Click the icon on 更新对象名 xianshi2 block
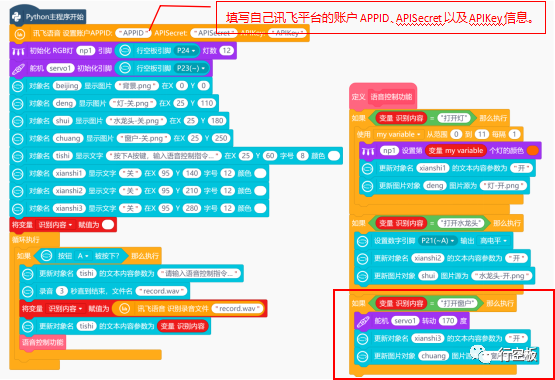The image size is (555, 380). pos(362,259)
